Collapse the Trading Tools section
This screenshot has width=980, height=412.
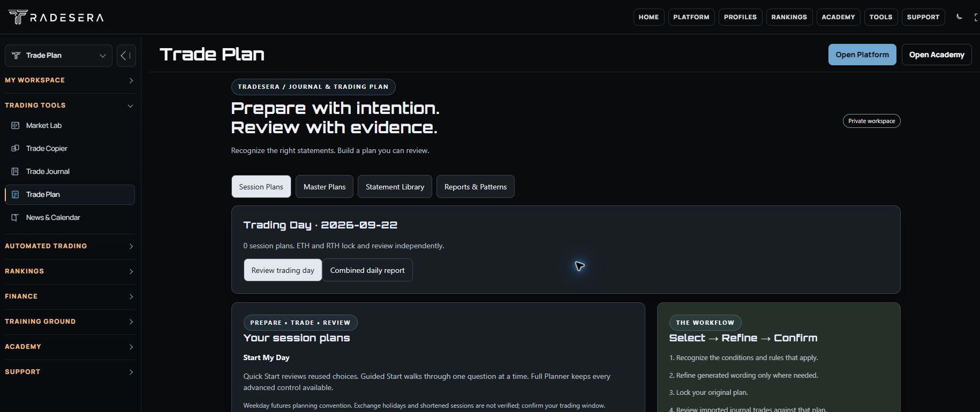(70, 105)
